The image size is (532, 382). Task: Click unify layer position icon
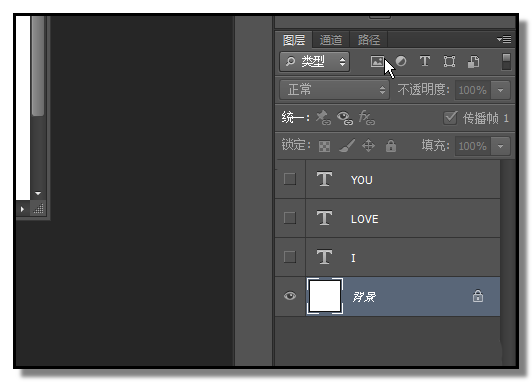point(323,118)
